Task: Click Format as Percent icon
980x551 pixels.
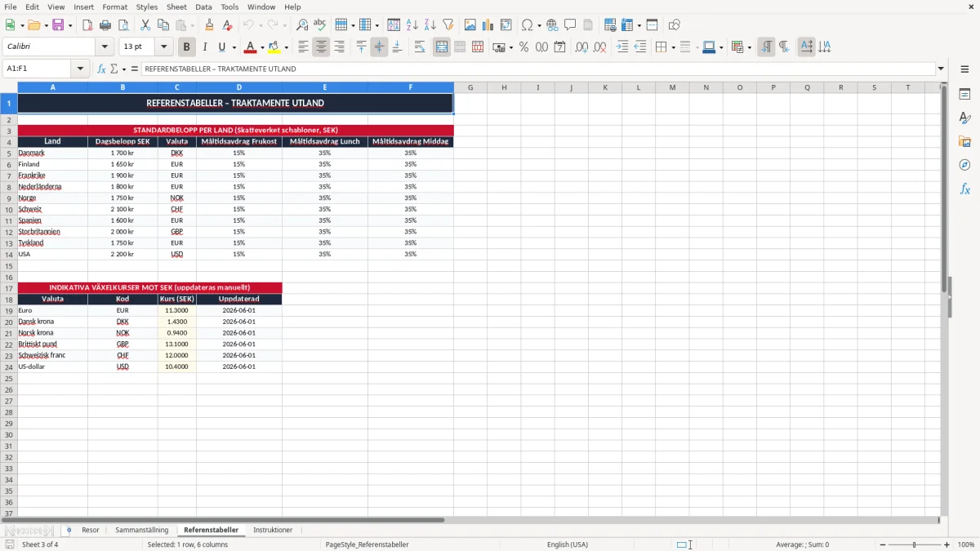Action: [523, 47]
